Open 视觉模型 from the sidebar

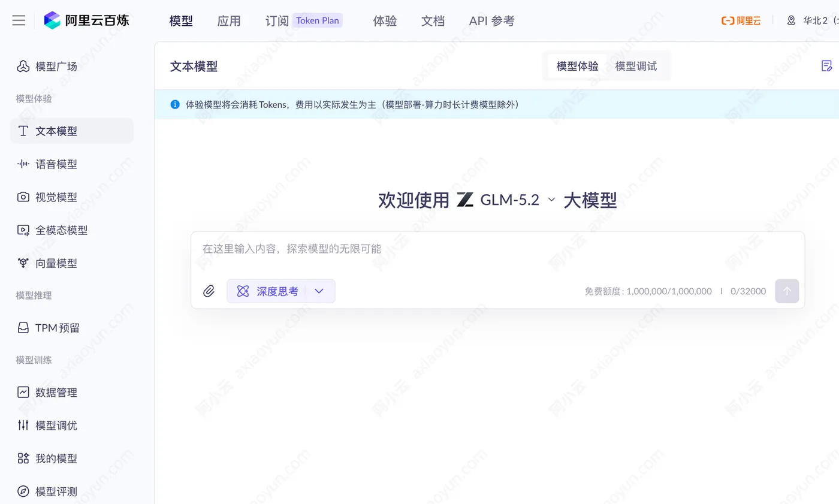click(72, 197)
